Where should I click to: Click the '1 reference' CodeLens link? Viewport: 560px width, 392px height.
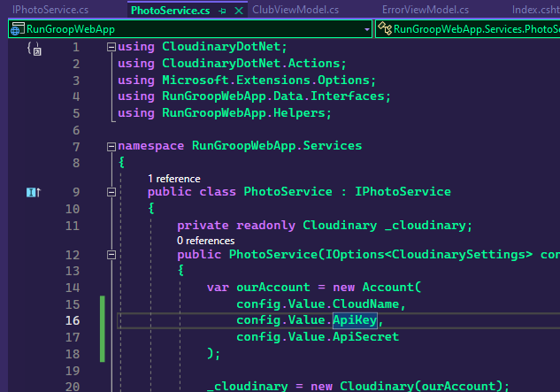[x=174, y=179]
